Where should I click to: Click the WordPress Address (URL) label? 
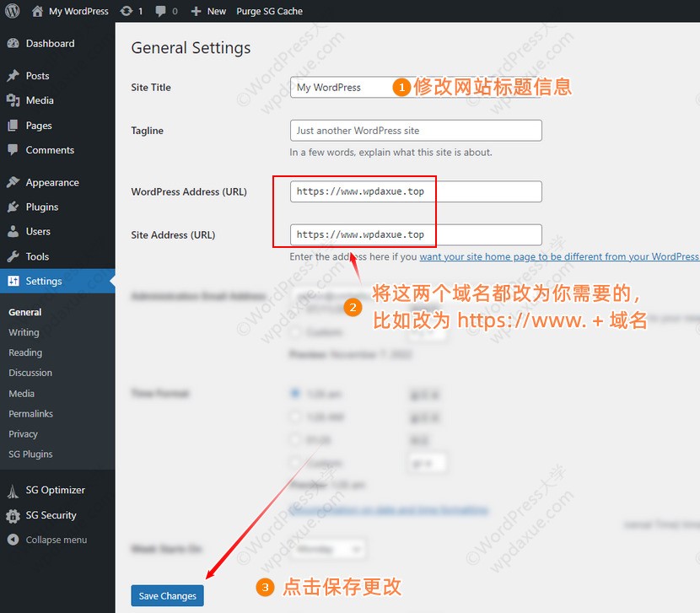189,191
